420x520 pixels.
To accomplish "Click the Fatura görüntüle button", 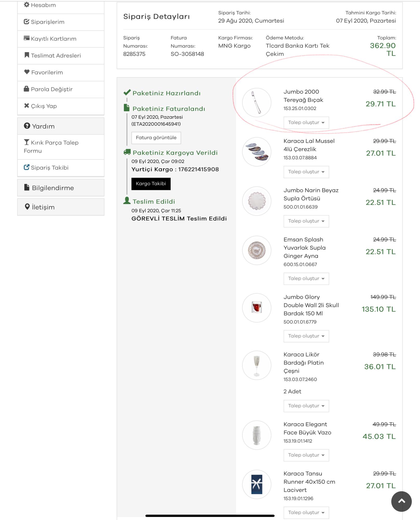I will pyautogui.click(x=156, y=138).
